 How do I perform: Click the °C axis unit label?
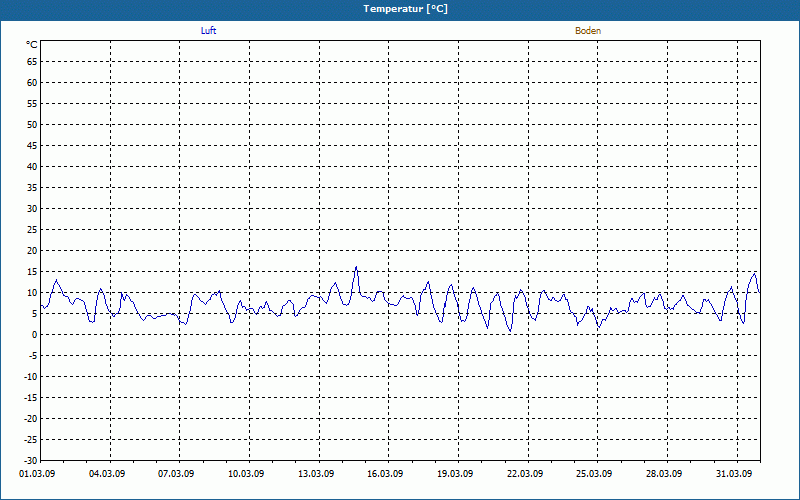tap(32, 45)
